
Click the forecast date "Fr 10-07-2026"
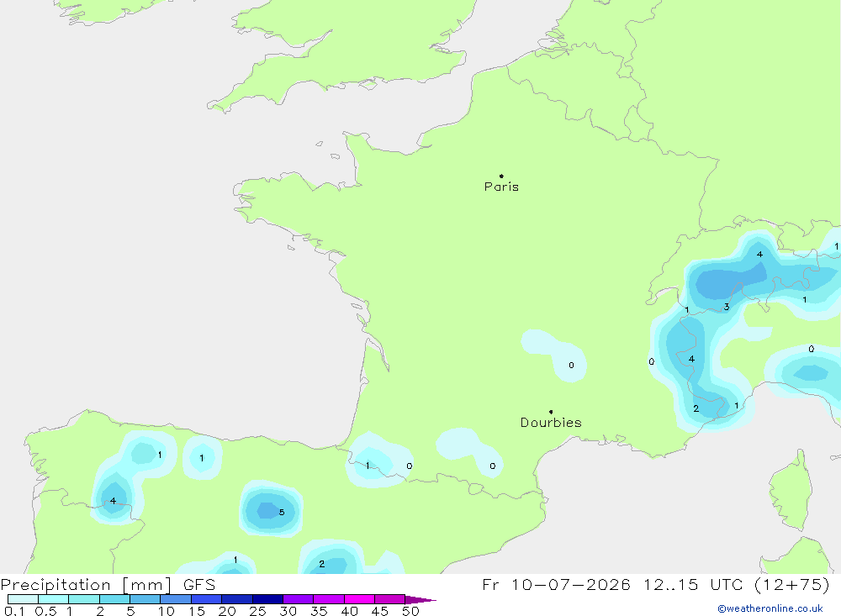[x=556, y=584]
